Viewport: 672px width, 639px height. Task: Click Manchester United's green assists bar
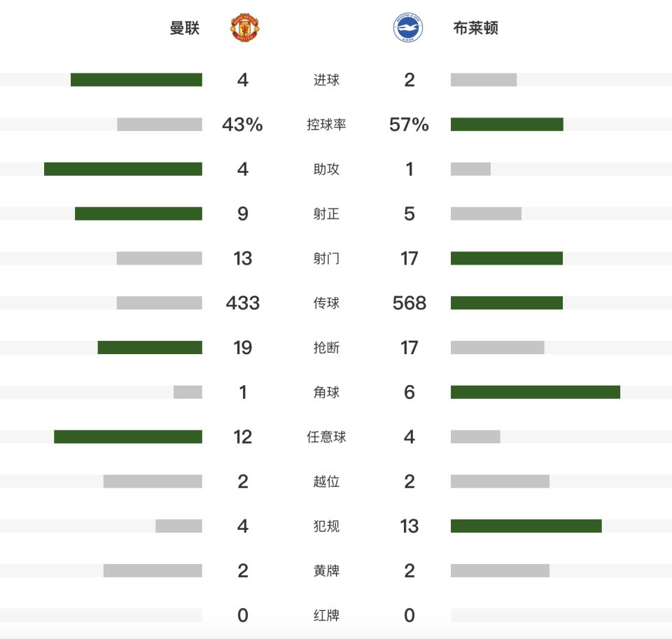click(x=123, y=169)
